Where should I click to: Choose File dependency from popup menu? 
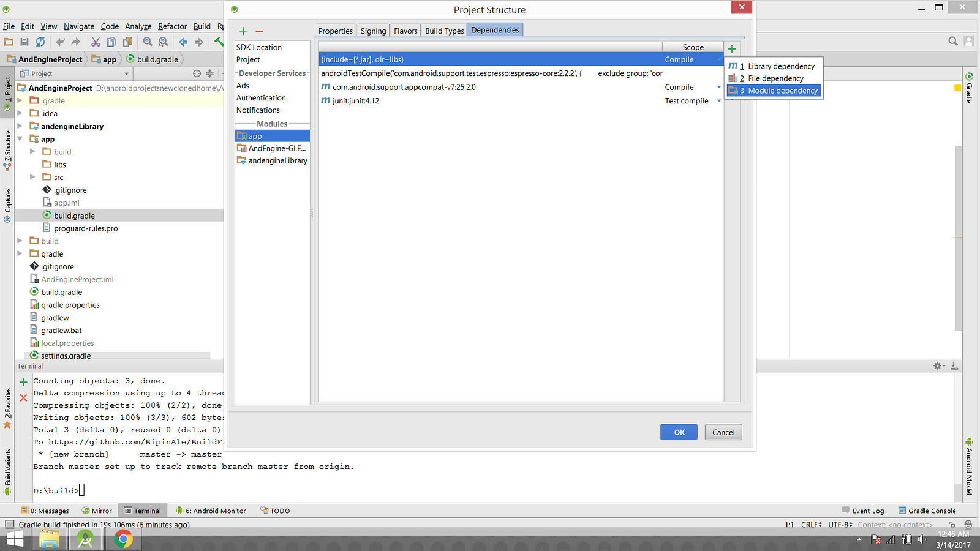tap(774, 78)
